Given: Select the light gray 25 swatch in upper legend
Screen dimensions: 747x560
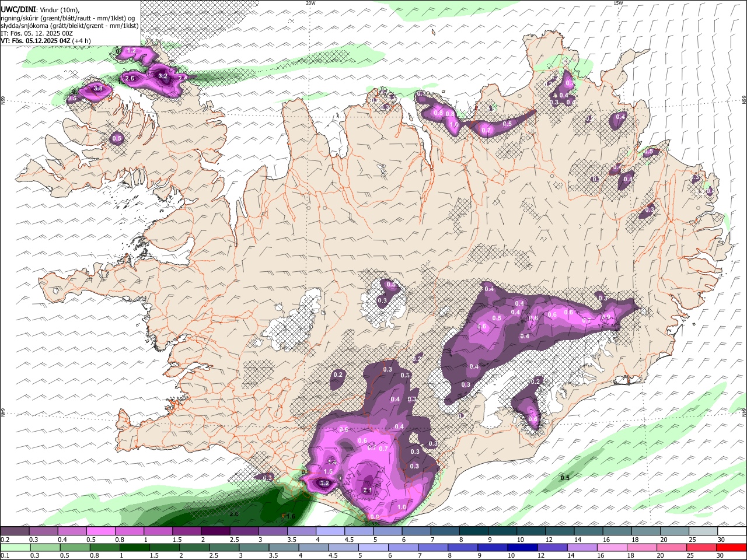Looking at the screenshot, I should pyautogui.click(x=703, y=531).
